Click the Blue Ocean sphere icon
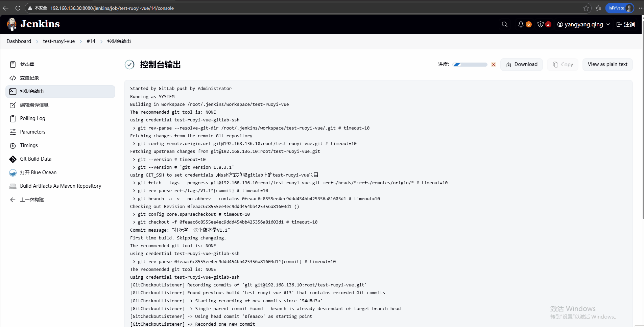 click(13, 173)
